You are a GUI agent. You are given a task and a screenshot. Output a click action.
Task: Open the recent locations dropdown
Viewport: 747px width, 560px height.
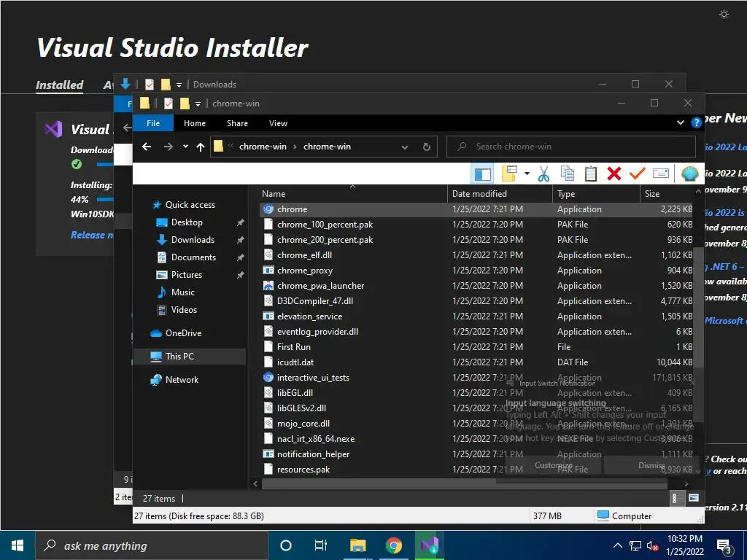tap(185, 147)
